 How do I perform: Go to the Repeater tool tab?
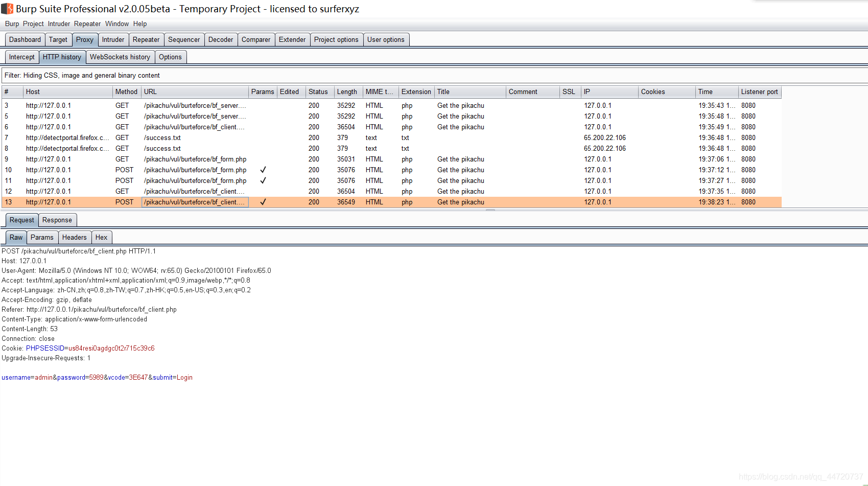click(x=146, y=39)
